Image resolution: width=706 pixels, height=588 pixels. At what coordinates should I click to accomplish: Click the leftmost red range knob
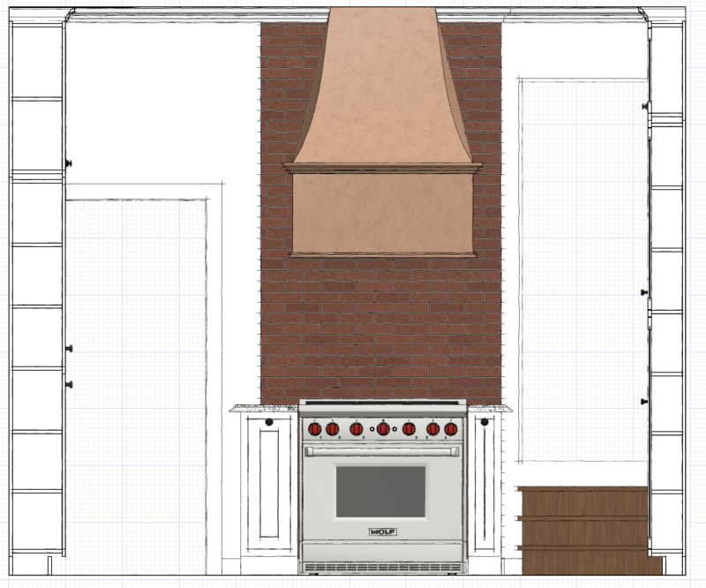[315, 428]
